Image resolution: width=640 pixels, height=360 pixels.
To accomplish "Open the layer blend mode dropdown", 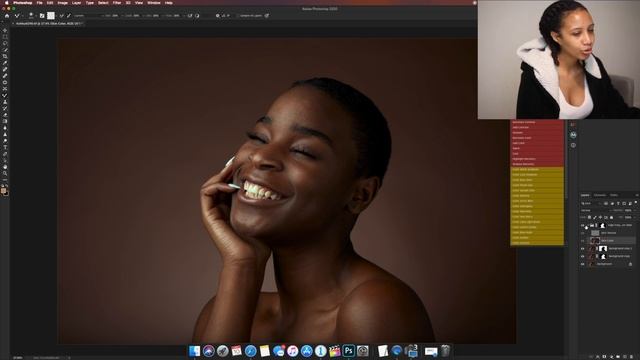I will point(595,210).
